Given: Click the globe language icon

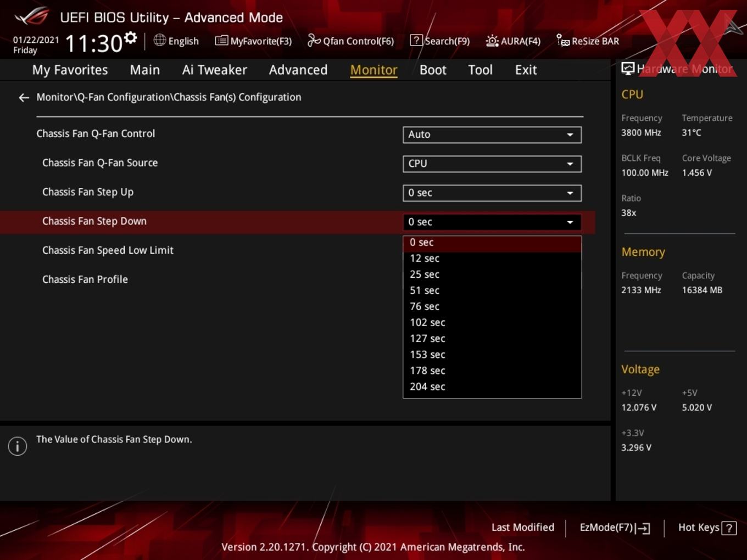Looking at the screenshot, I should click(159, 40).
